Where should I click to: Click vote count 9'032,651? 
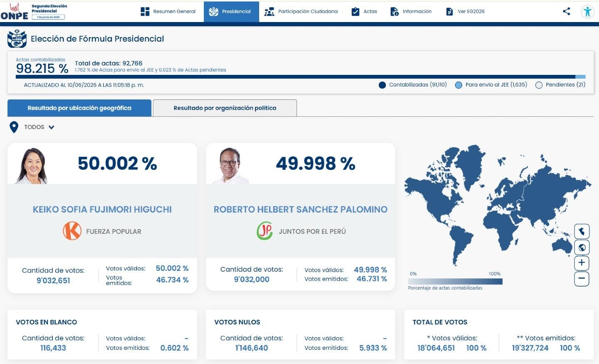pyautogui.click(x=53, y=281)
